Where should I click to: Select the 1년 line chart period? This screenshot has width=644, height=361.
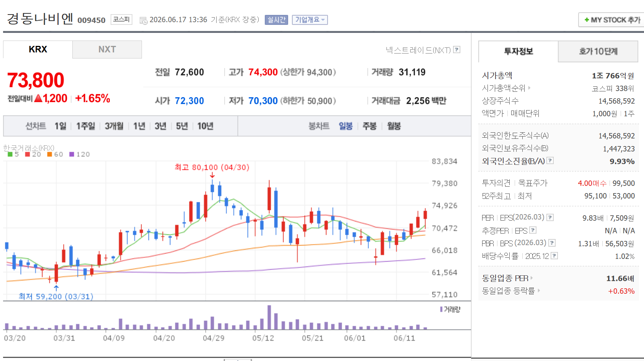[x=139, y=126]
